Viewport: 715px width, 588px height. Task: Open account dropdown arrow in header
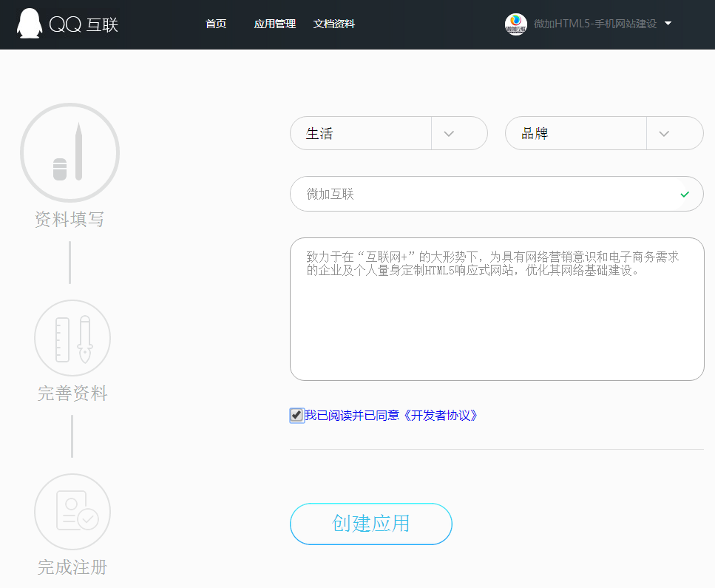click(x=668, y=24)
